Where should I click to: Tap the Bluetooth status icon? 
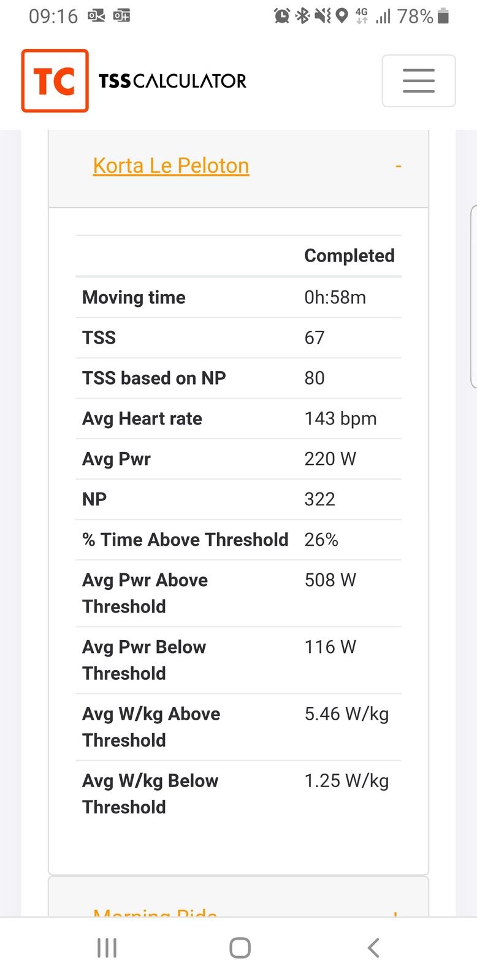pos(302,16)
